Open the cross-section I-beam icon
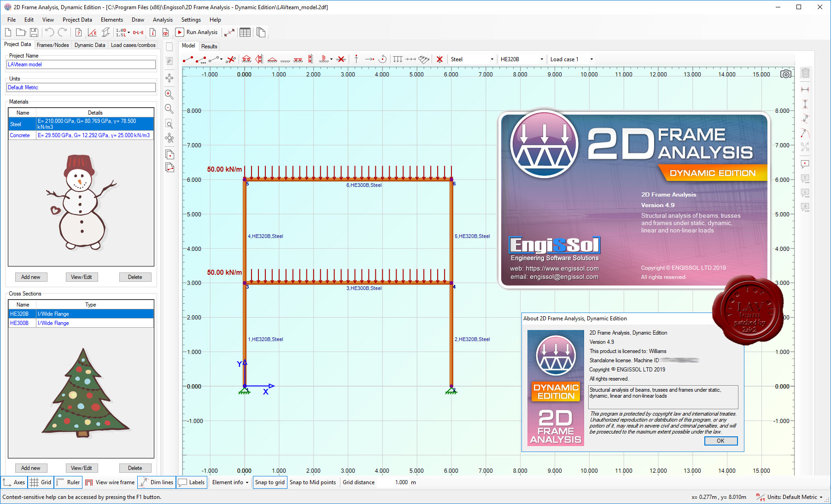Viewport: 831px width, 504px height. pos(105,32)
